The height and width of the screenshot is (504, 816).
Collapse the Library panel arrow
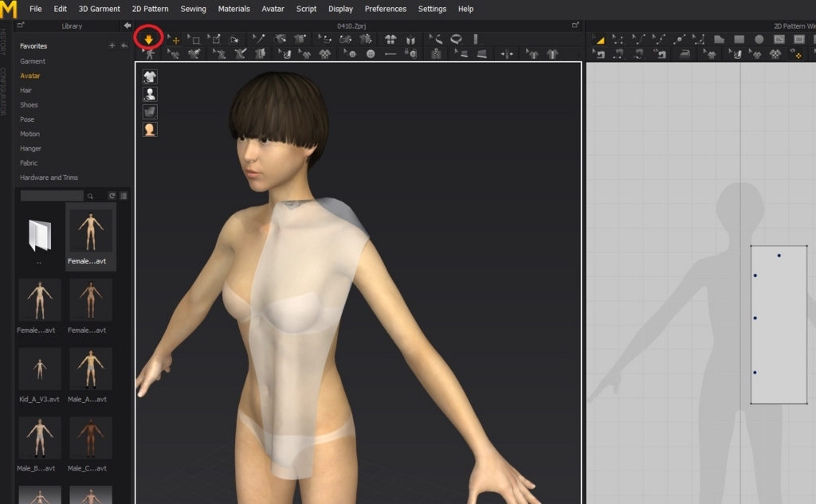click(127, 25)
